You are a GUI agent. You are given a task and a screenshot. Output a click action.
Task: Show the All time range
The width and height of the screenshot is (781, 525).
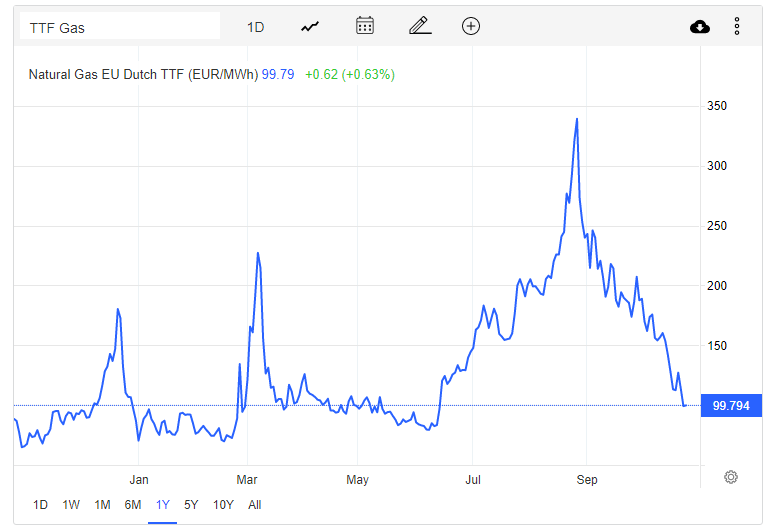(x=255, y=505)
